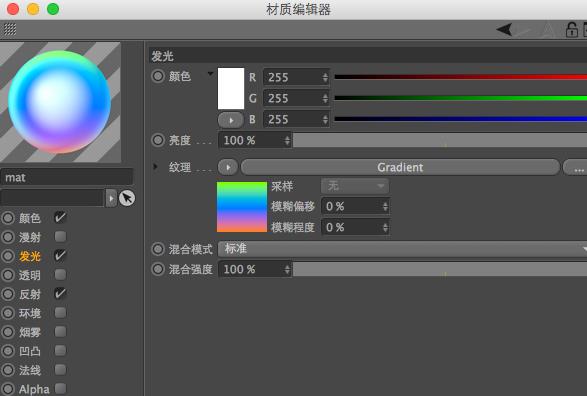Click the animation dot beside 颜色 in the 发光 panel
This screenshot has height=396, width=587.
pos(158,76)
